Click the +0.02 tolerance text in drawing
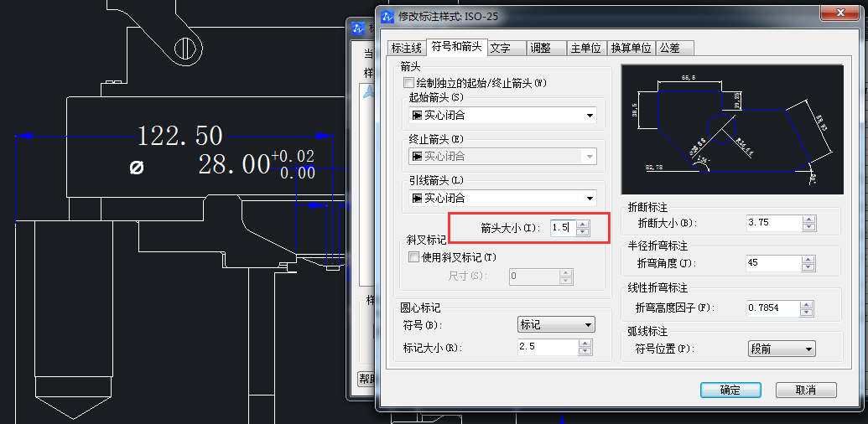Screen dimensions: 868x424 [293, 157]
